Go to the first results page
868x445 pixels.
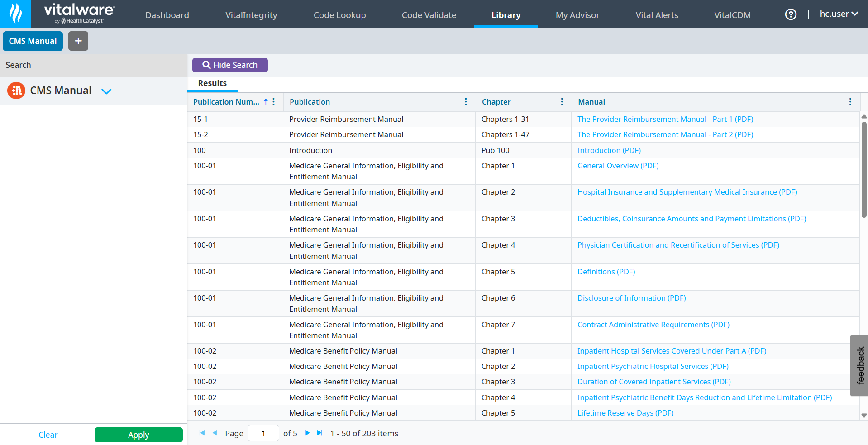click(202, 433)
